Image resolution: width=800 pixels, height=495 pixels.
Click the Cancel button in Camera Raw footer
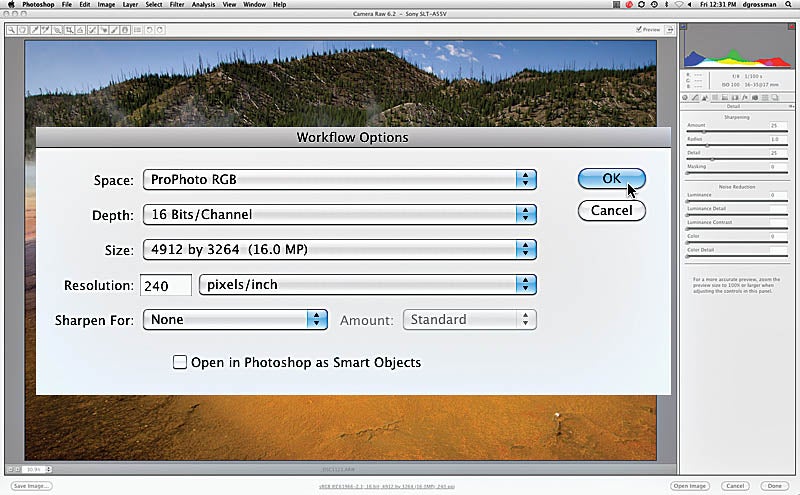coord(735,486)
